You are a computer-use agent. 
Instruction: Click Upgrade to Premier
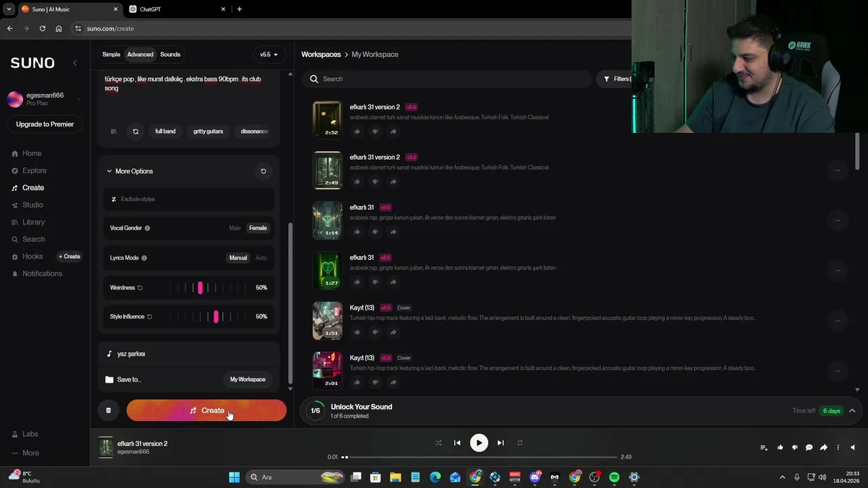pos(45,124)
